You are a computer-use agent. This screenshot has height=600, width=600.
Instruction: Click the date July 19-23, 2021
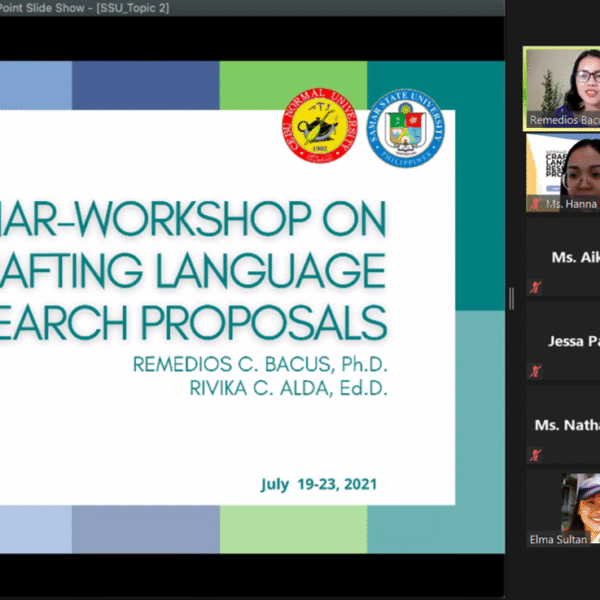319,484
